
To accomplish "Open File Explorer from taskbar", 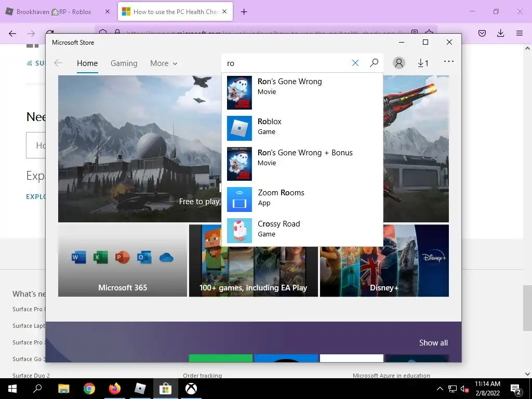I will 63,389.
